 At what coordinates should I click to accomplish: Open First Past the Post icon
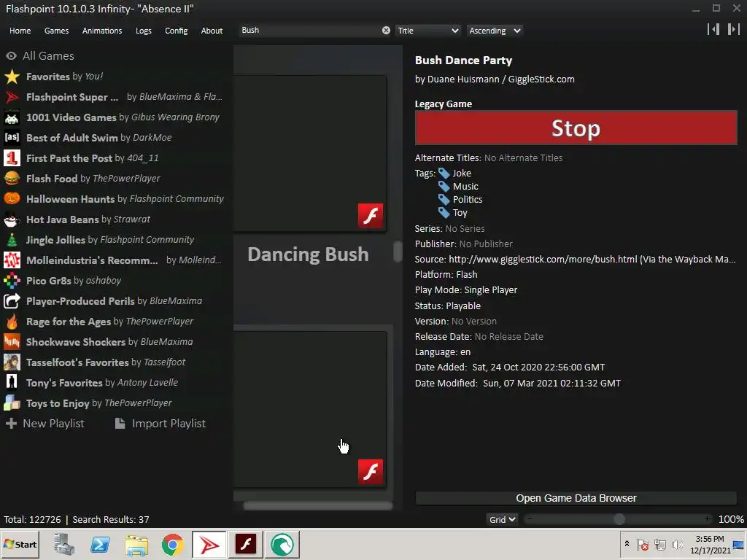[12, 158]
